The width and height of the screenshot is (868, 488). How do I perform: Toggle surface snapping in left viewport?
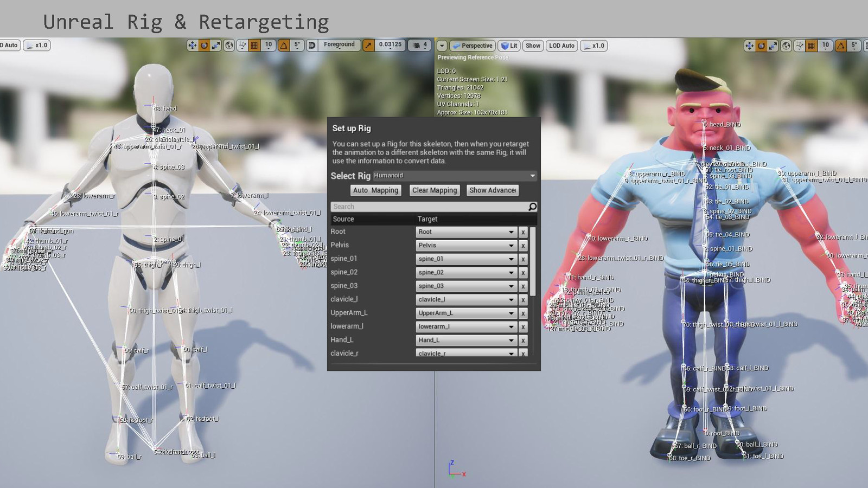[x=242, y=46]
